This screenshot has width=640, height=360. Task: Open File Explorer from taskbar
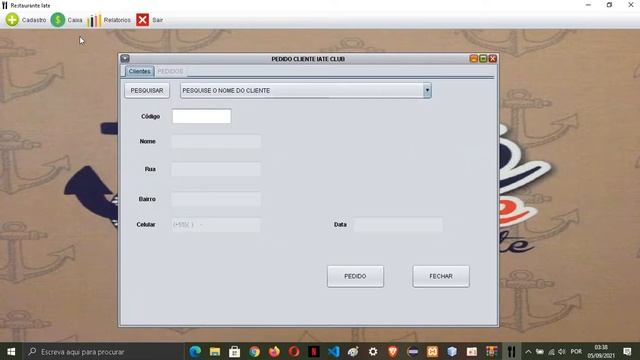click(215, 351)
